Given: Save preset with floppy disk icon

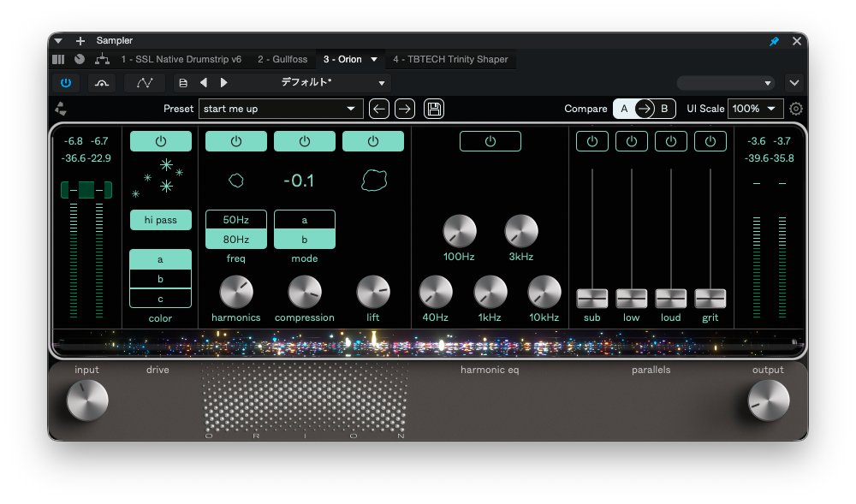Looking at the screenshot, I should pos(434,109).
